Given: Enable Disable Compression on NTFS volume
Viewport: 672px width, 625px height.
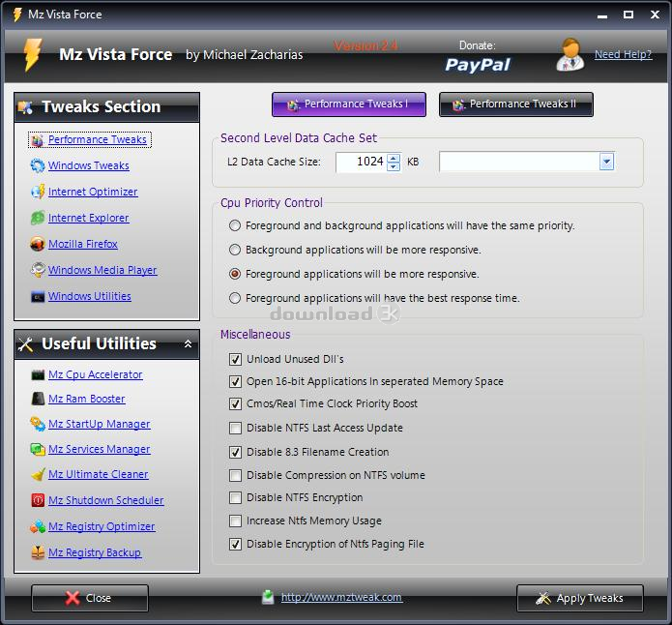Looking at the screenshot, I should [x=235, y=475].
